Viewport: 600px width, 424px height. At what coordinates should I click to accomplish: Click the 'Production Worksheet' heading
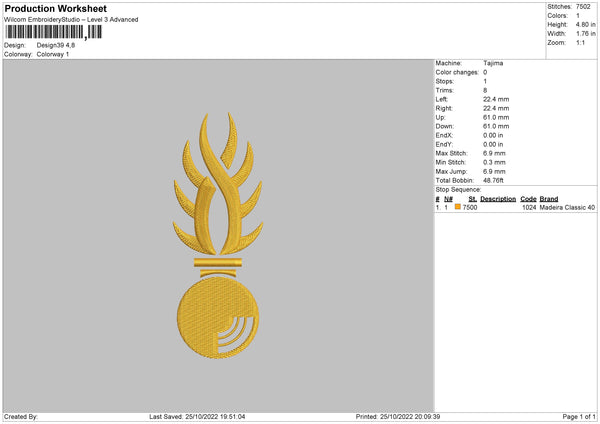tap(55, 8)
